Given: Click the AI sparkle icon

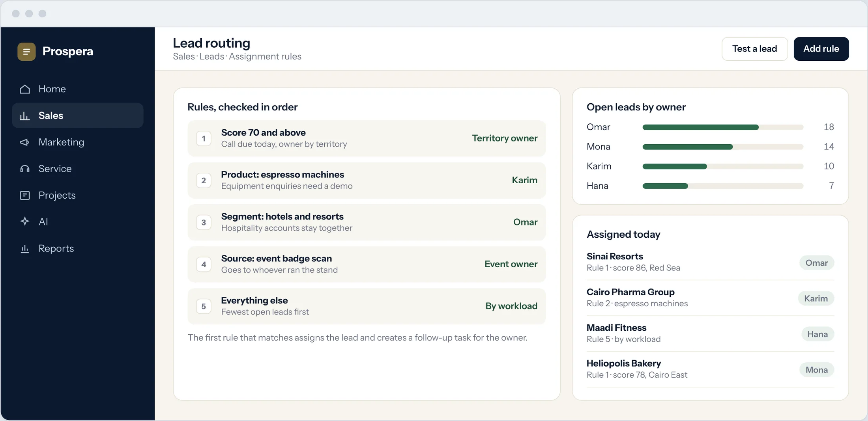Looking at the screenshot, I should click(25, 222).
